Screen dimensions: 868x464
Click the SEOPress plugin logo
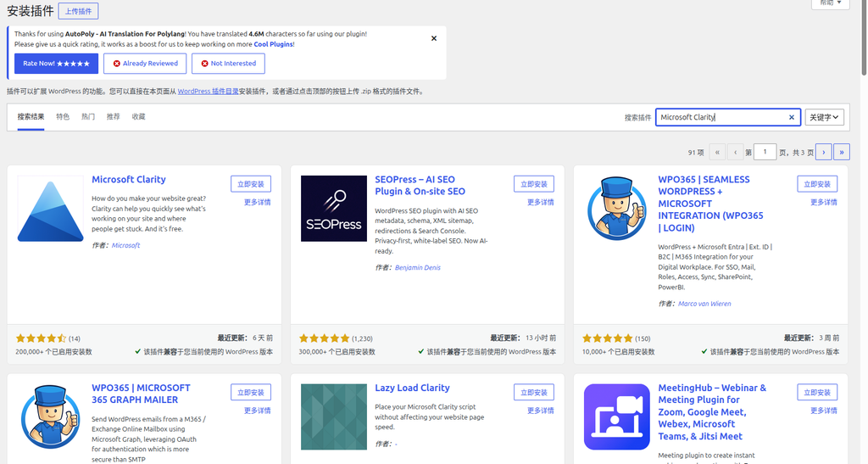tap(334, 209)
